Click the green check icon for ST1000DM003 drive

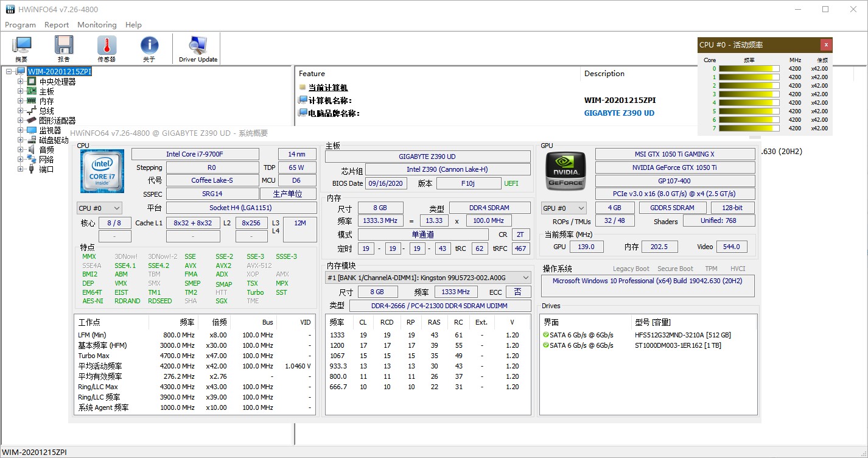click(546, 345)
